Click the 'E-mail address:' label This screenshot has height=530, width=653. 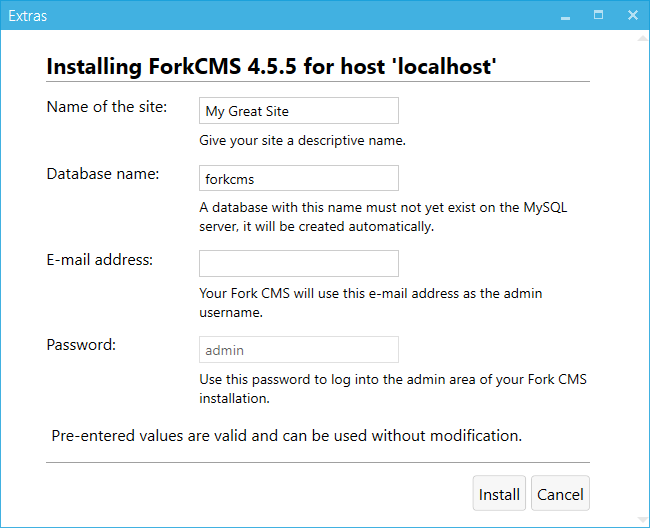(x=100, y=260)
